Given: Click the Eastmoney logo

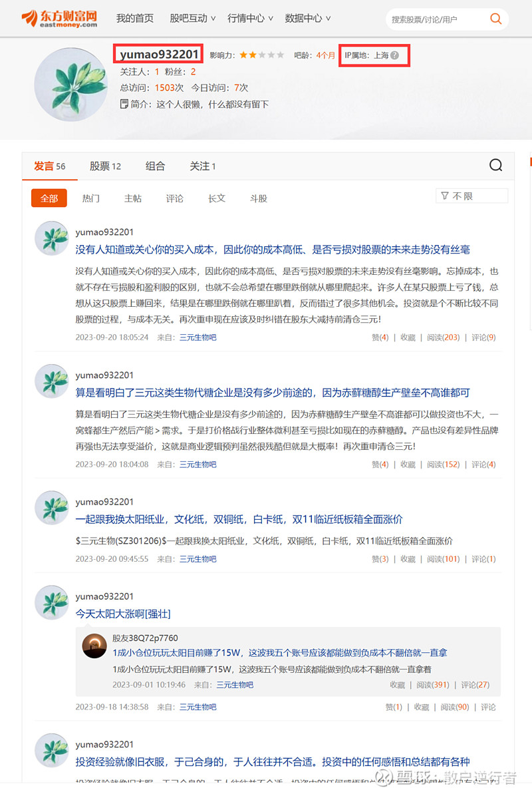Looking at the screenshot, I should pyautogui.click(x=59, y=18).
